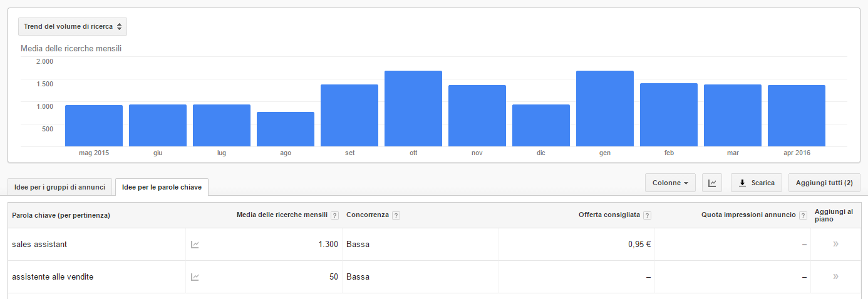Screen dimensions: 868x299
Task: Click help icon beside Concorrenza
Action: (396, 215)
